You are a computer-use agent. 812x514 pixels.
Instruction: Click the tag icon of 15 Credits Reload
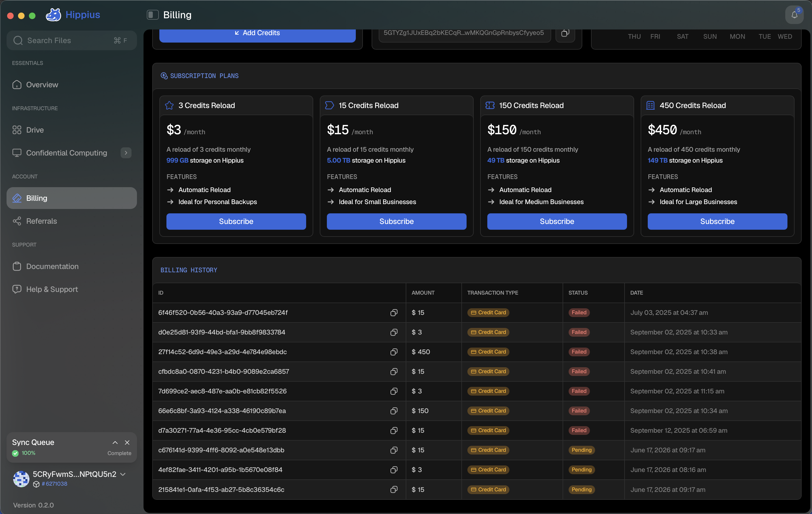click(329, 106)
